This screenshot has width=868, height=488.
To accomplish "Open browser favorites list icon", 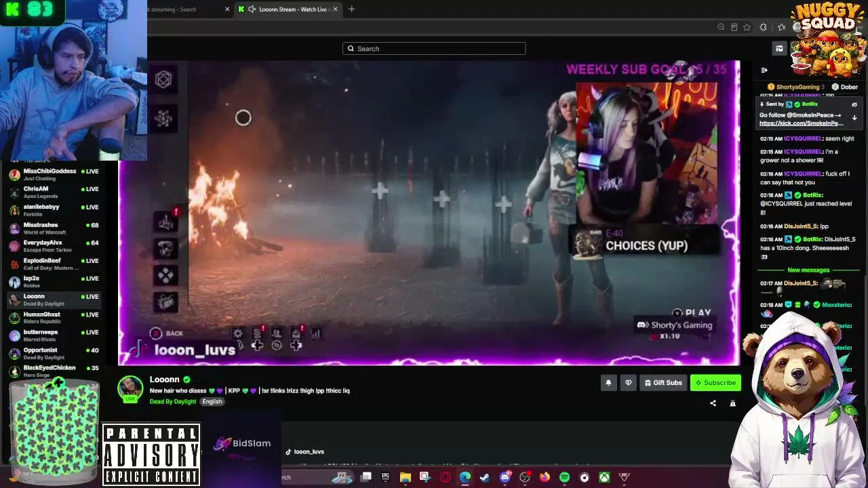I will pyautogui.click(x=782, y=27).
